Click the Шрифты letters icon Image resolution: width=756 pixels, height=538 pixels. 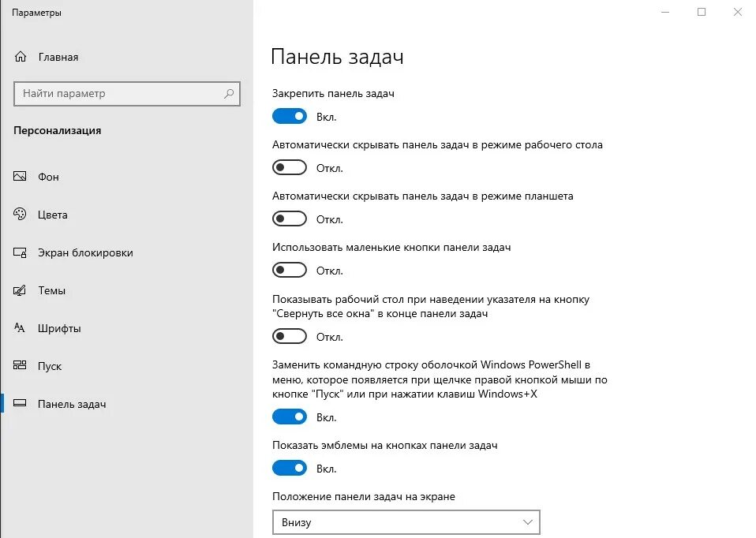coord(20,328)
